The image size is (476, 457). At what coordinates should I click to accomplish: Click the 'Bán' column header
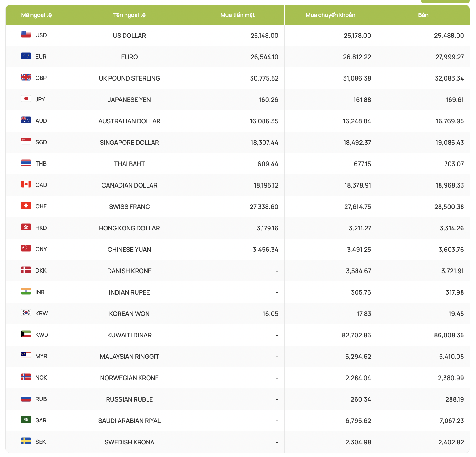[x=423, y=15]
